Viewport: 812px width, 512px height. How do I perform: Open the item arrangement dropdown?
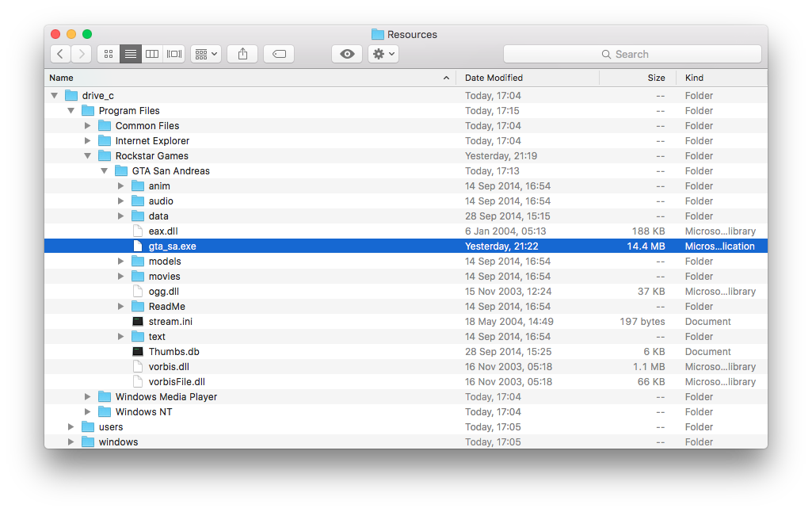click(x=205, y=54)
